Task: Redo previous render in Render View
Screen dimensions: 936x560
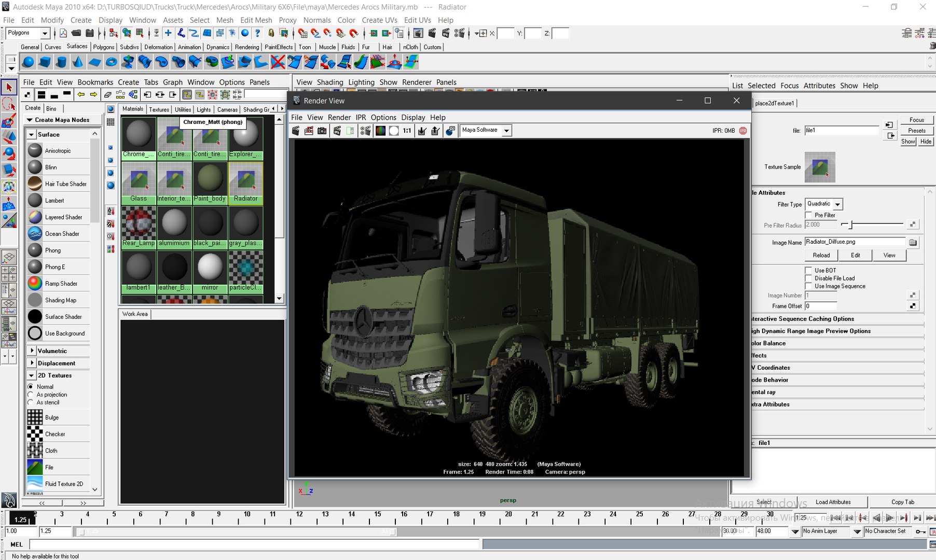Action: (296, 131)
